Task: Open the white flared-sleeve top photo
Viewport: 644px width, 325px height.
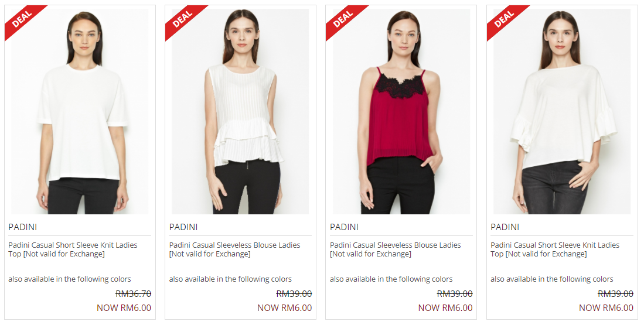Action: click(x=562, y=112)
